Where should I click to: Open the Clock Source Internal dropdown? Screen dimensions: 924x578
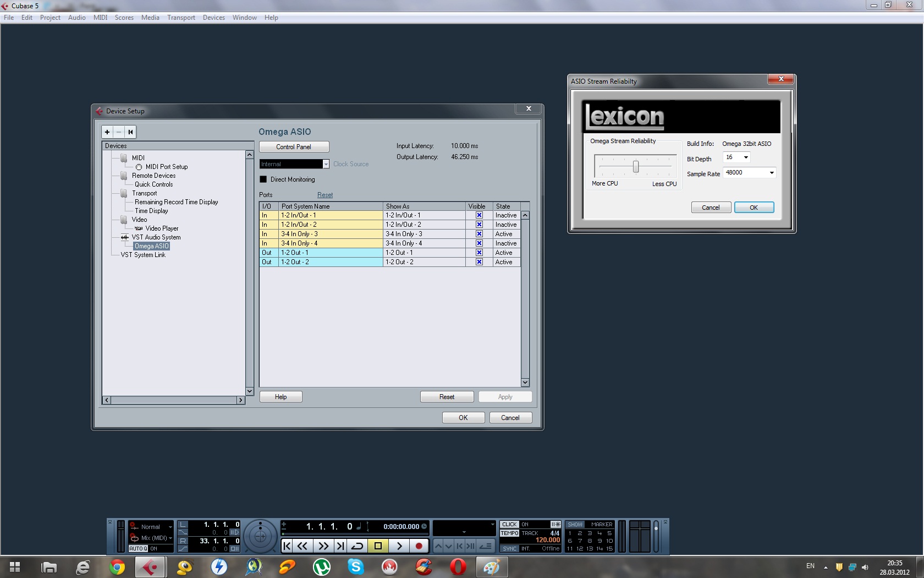[x=294, y=164]
